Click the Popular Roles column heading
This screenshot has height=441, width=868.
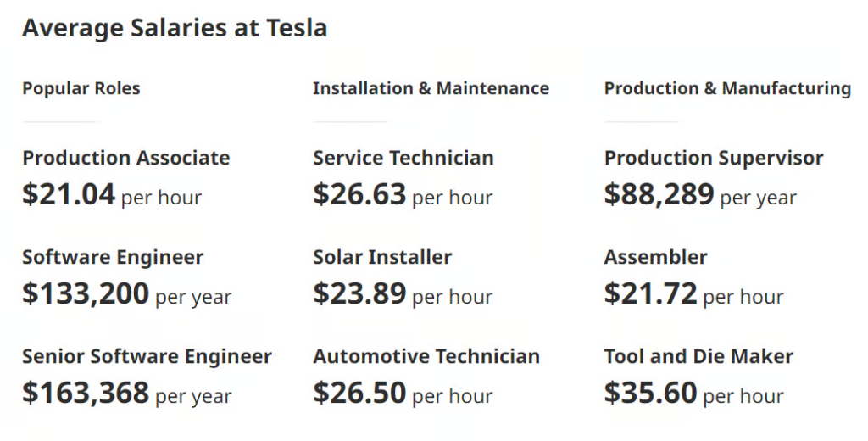click(x=81, y=88)
